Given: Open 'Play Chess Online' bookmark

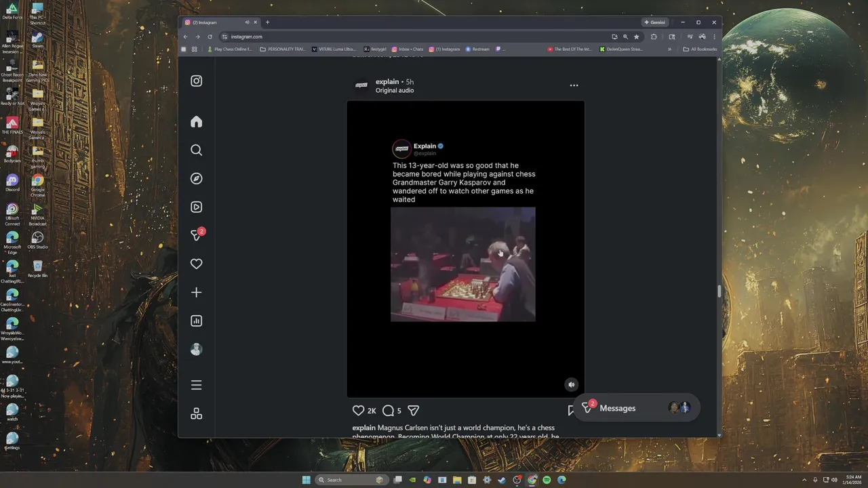Looking at the screenshot, I should [x=229, y=49].
